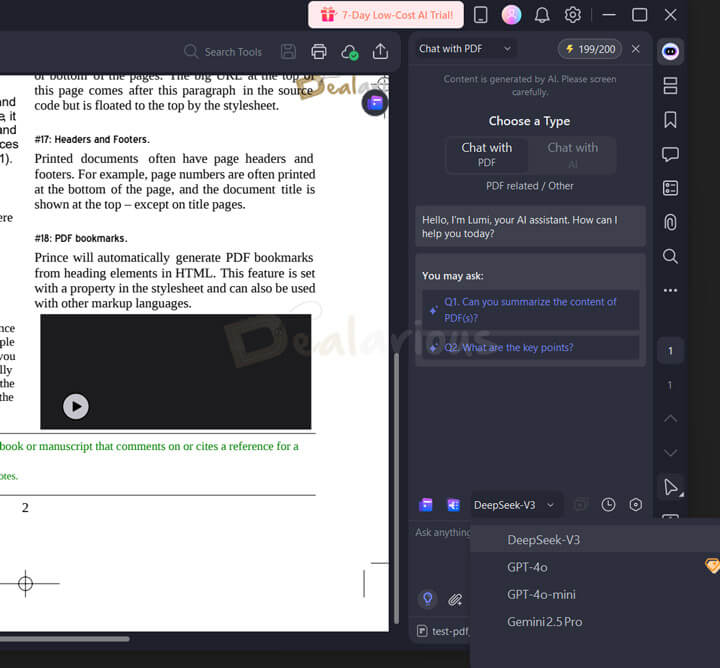The height and width of the screenshot is (668, 720).
Task: Click the current page number box
Action: (x=670, y=351)
